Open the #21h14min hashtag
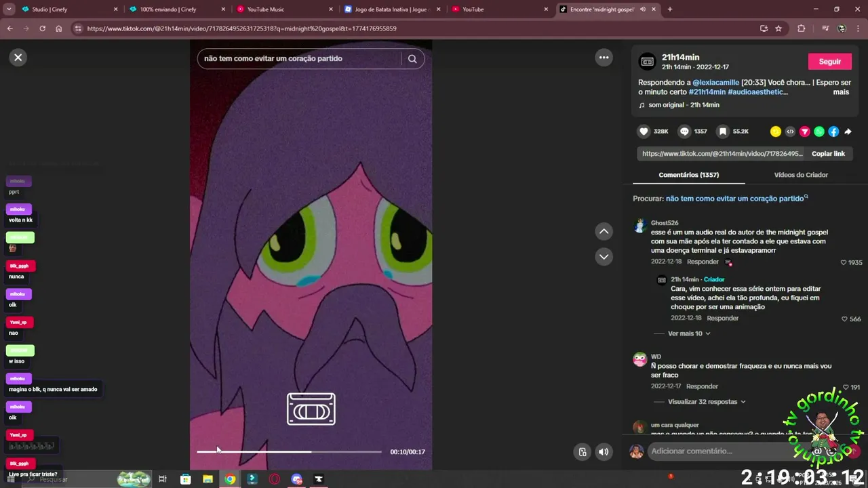 pos(707,92)
